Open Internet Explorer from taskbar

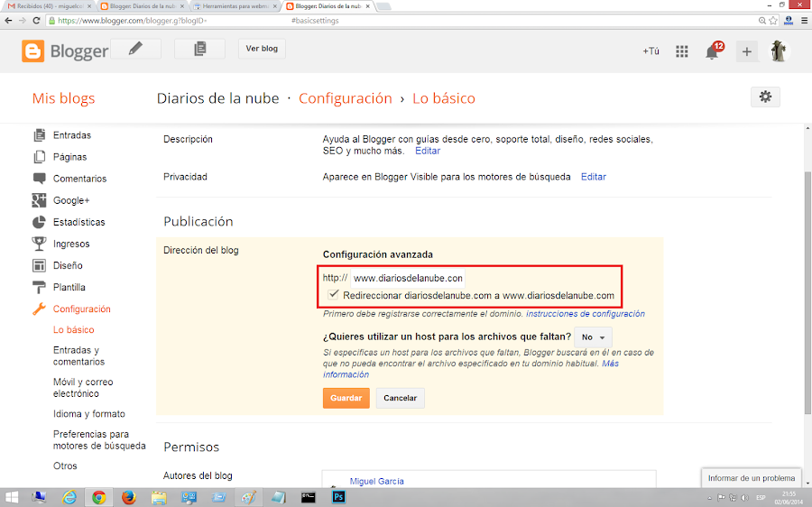69,497
